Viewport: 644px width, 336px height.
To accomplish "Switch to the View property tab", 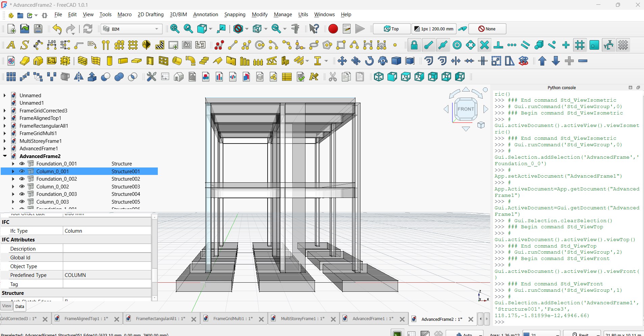I will pyautogui.click(x=7, y=306).
